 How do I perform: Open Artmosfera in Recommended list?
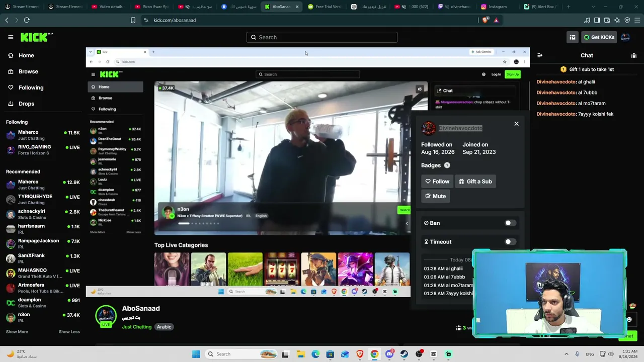(x=43, y=288)
